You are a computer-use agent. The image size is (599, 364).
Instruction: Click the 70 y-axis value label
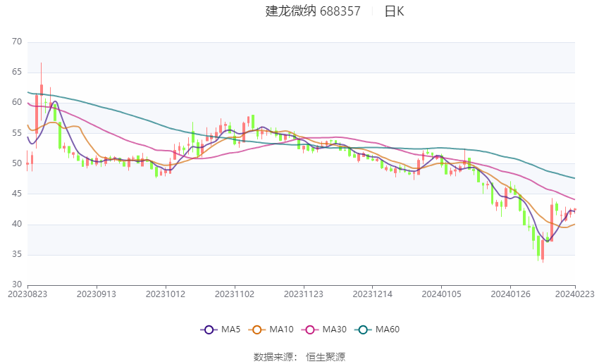click(17, 42)
